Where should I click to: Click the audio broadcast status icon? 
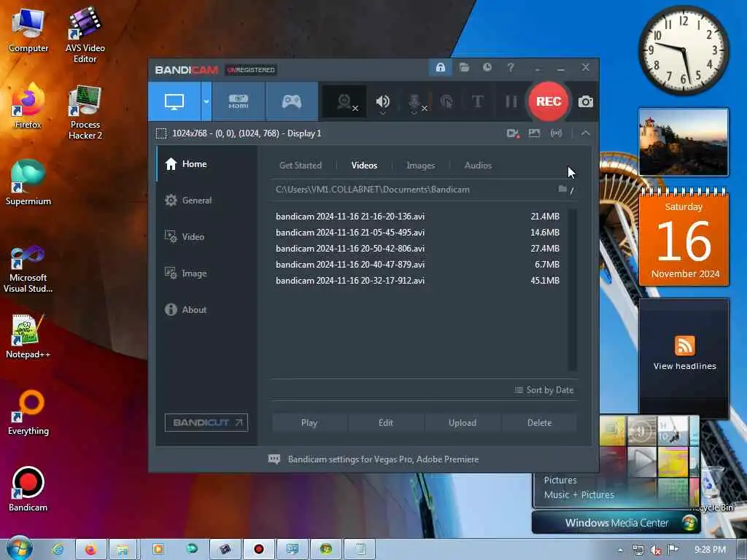click(556, 133)
